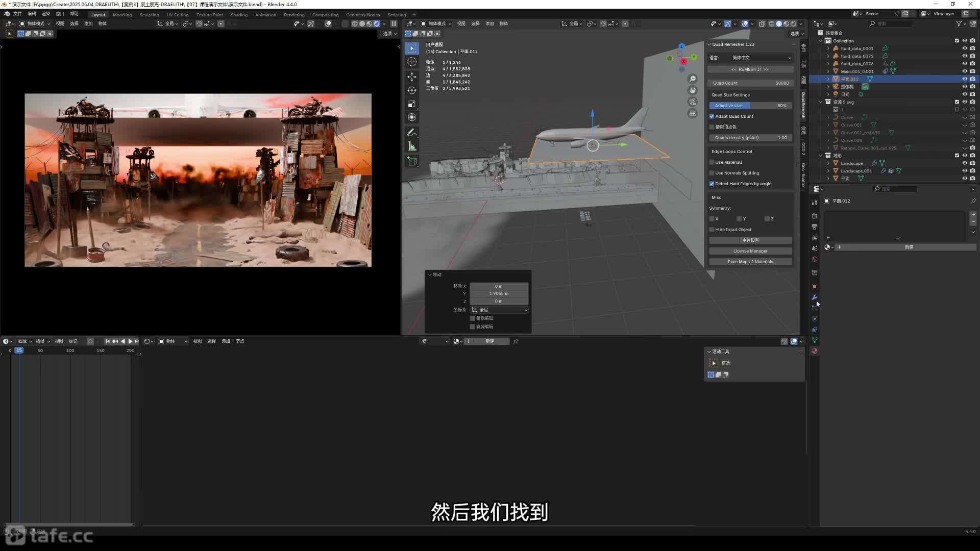Click the outliner filter funnel icon
The image size is (980, 551).
[959, 23]
